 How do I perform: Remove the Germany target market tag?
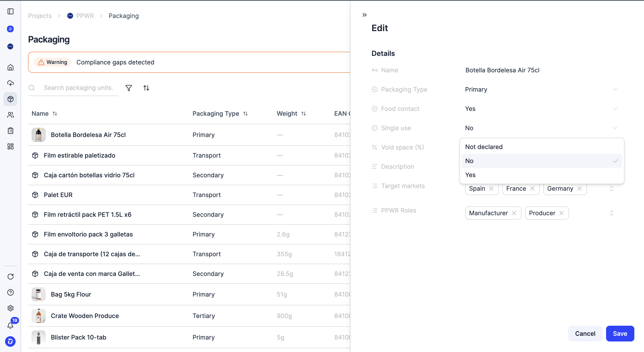tap(580, 189)
